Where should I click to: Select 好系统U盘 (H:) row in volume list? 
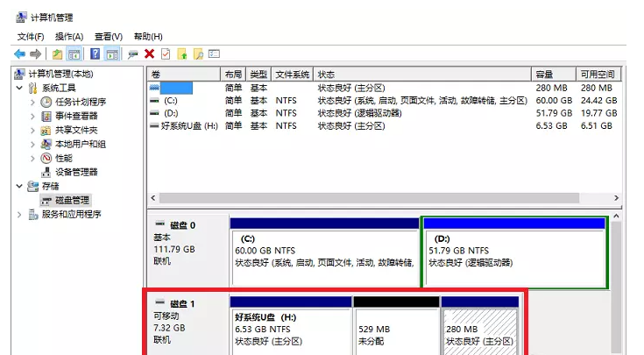385,126
